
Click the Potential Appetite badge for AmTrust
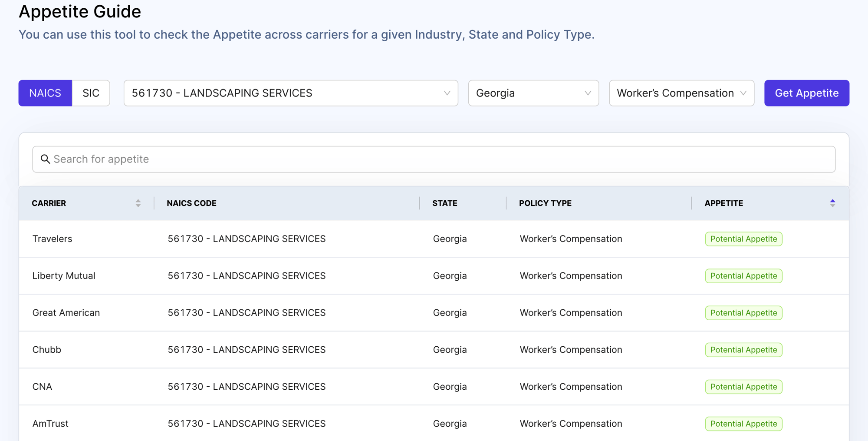(x=743, y=424)
